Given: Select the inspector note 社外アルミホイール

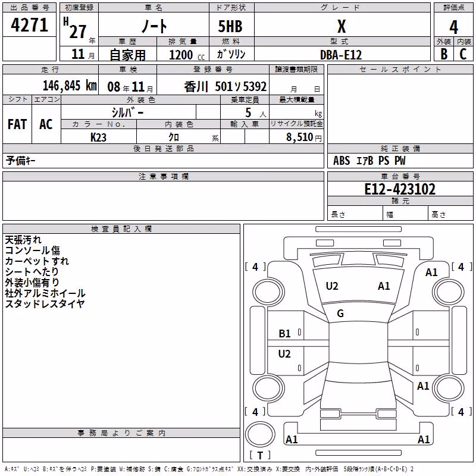Looking at the screenshot, I should pos(45,293).
